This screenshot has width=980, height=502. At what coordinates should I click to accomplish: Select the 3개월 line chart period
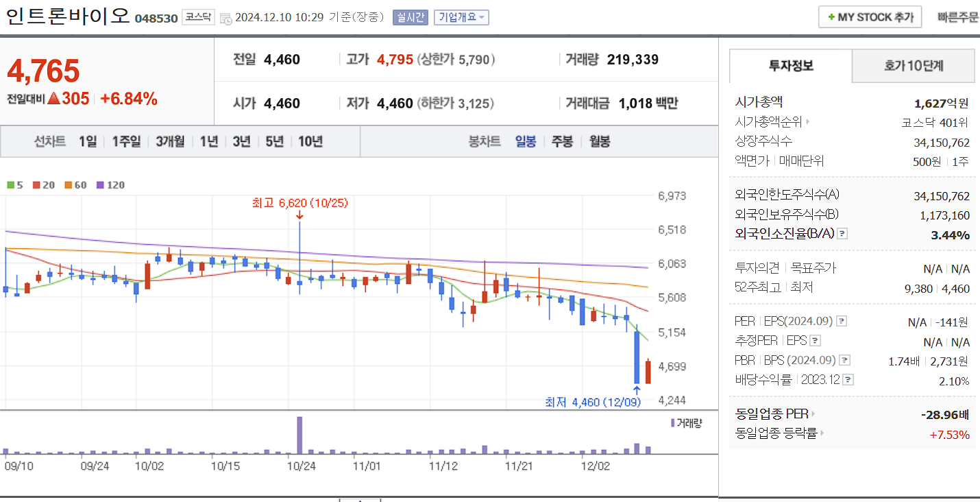[170, 142]
